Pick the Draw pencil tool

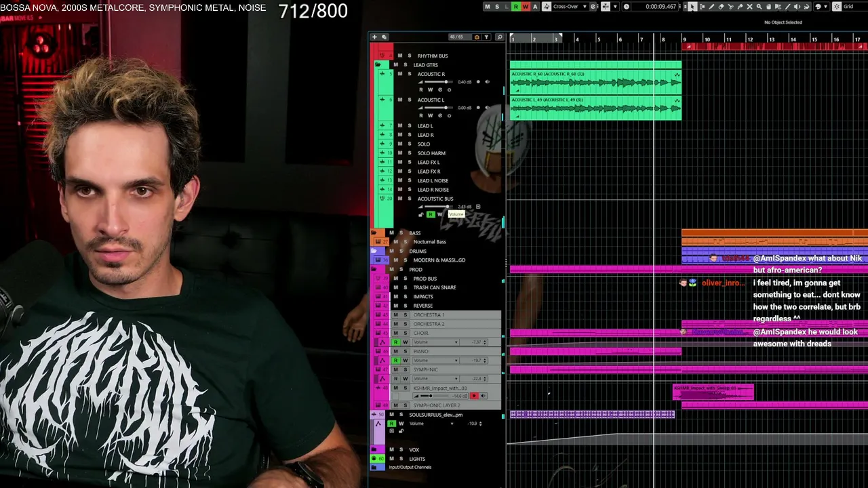pos(711,7)
